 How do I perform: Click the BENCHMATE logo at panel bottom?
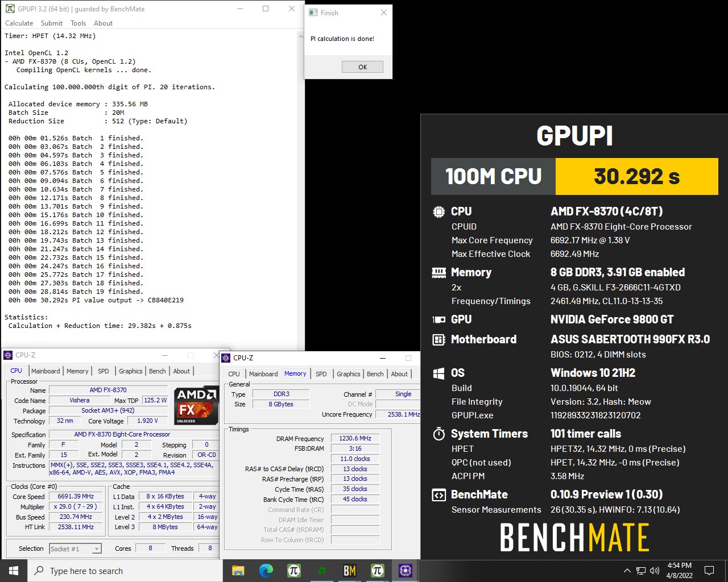click(574, 538)
